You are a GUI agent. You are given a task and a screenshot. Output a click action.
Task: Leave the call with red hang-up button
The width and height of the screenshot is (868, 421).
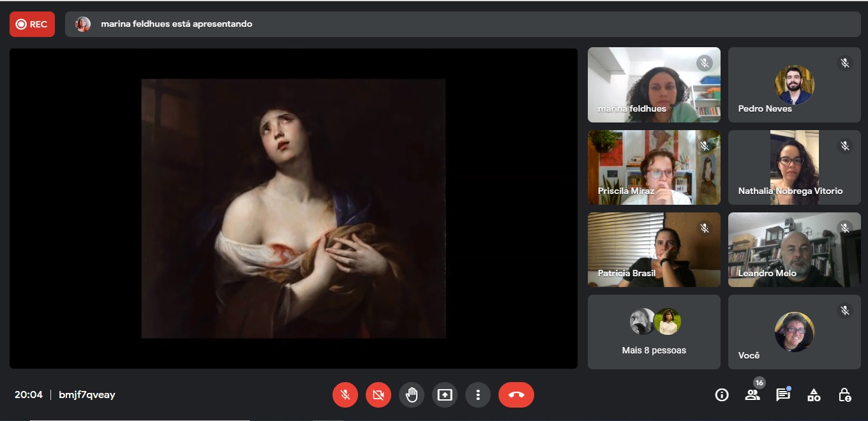click(516, 395)
